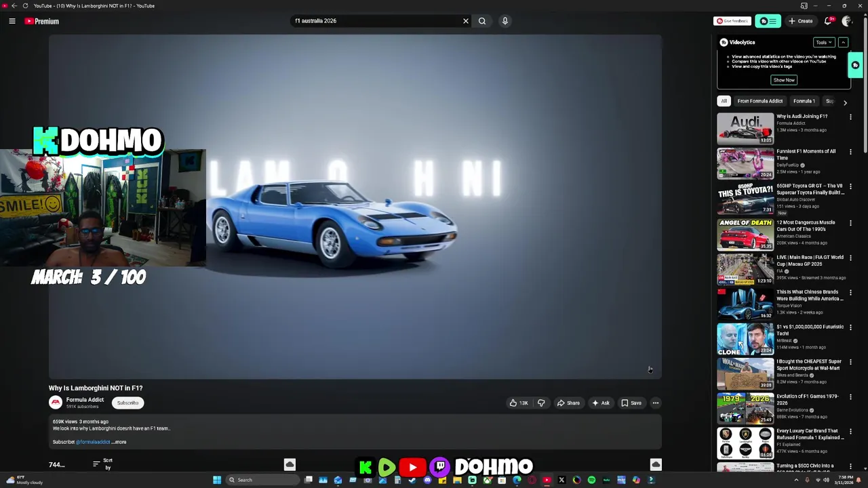Open Why is Audi Joining F1 thumbnail
Image resolution: width=868 pixels, height=488 pixels.
tap(745, 129)
